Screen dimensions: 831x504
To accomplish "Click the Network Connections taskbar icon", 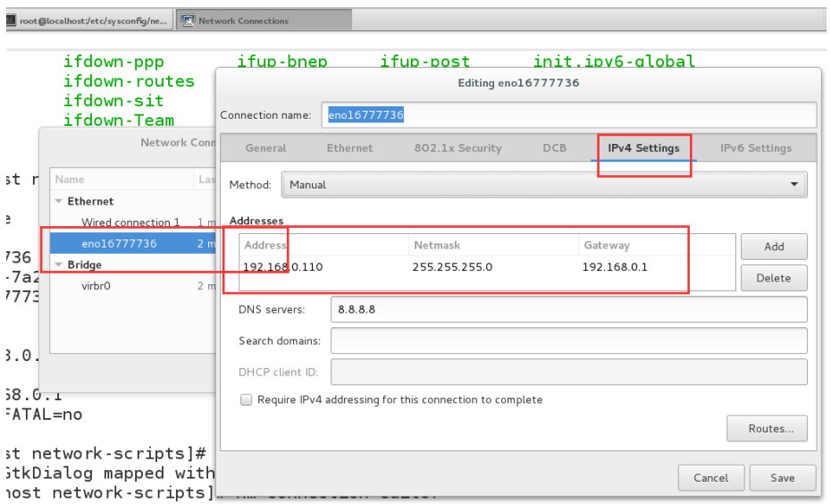I will [189, 21].
